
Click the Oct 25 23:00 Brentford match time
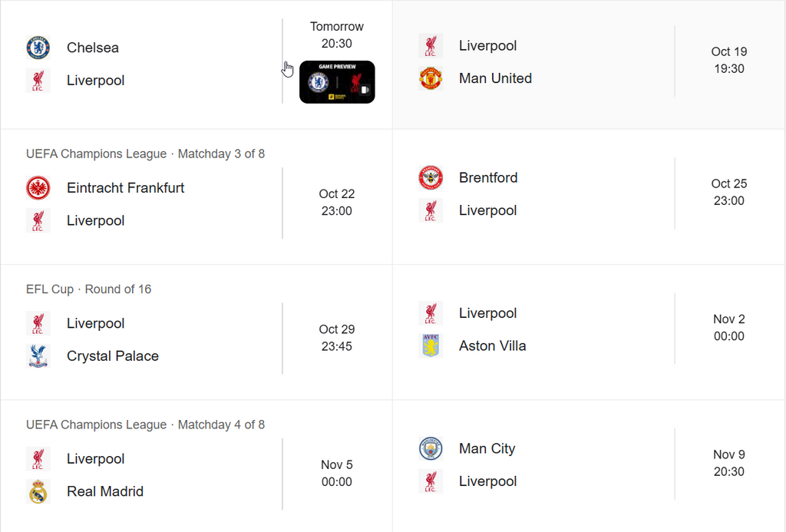click(x=728, y=192)
